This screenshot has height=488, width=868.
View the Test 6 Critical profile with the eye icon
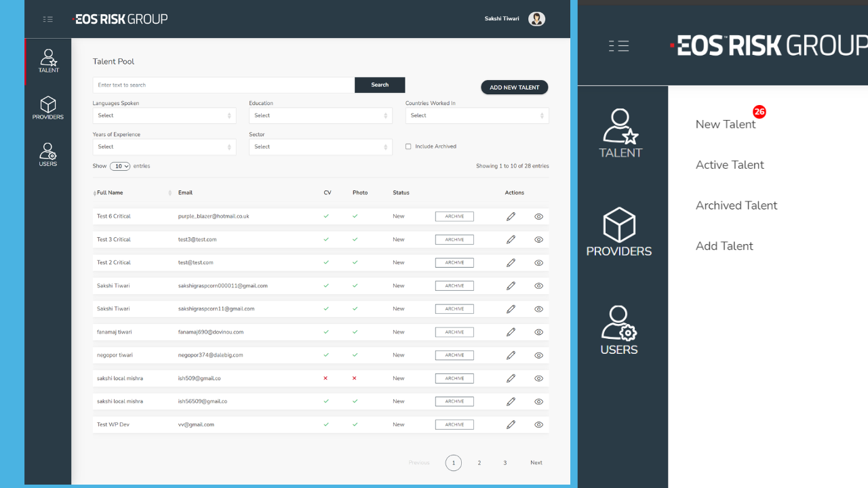(x=539, y=216)
